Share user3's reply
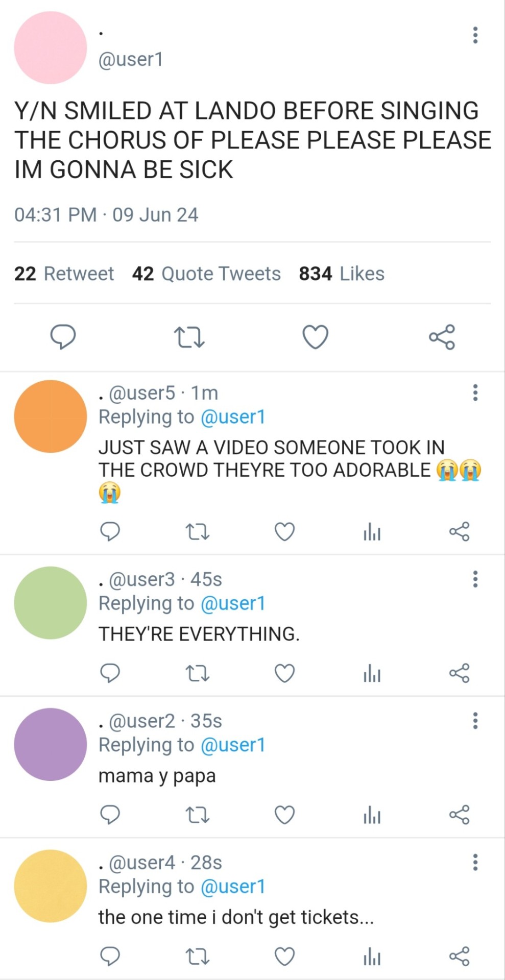 point(459,673)
